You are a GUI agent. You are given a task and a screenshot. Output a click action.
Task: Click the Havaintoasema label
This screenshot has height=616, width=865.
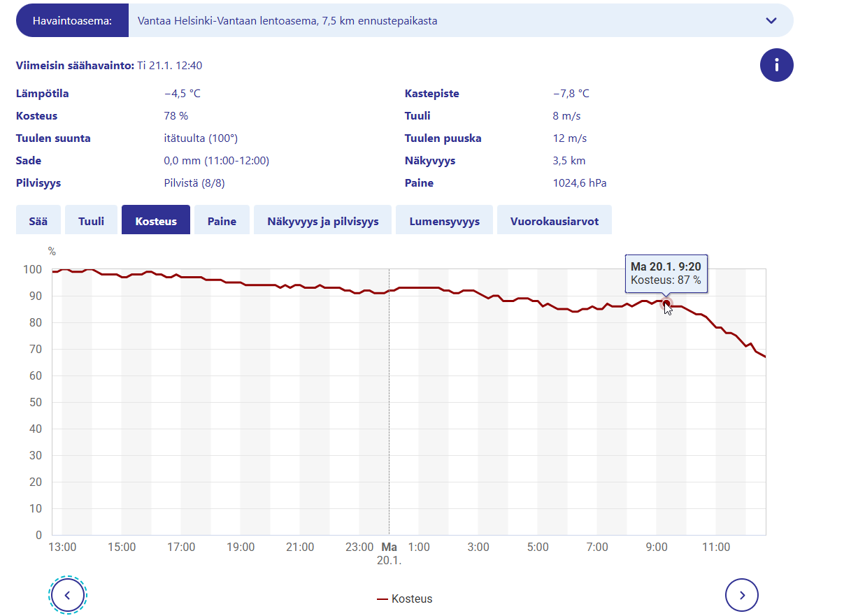[x=72, y=21]
